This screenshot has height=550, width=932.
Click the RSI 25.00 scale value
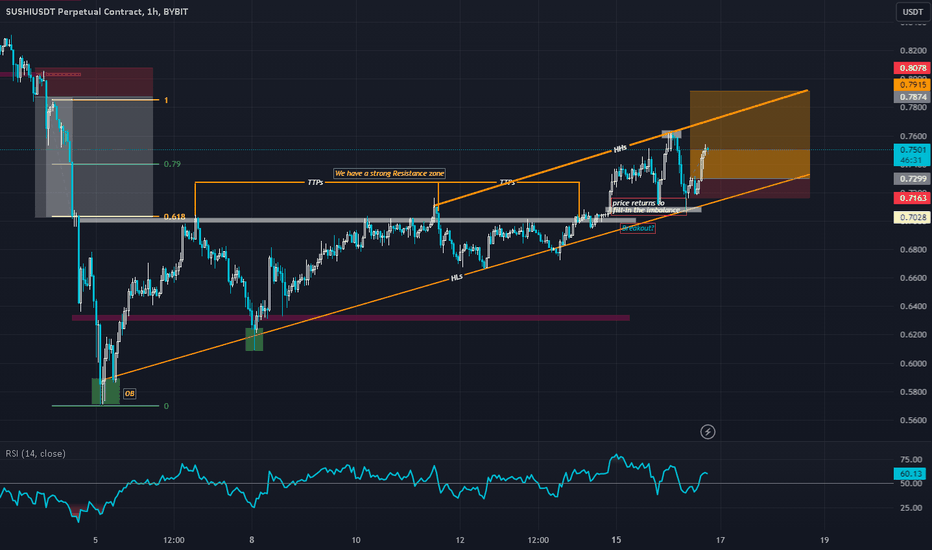click(x=911, y=508)
